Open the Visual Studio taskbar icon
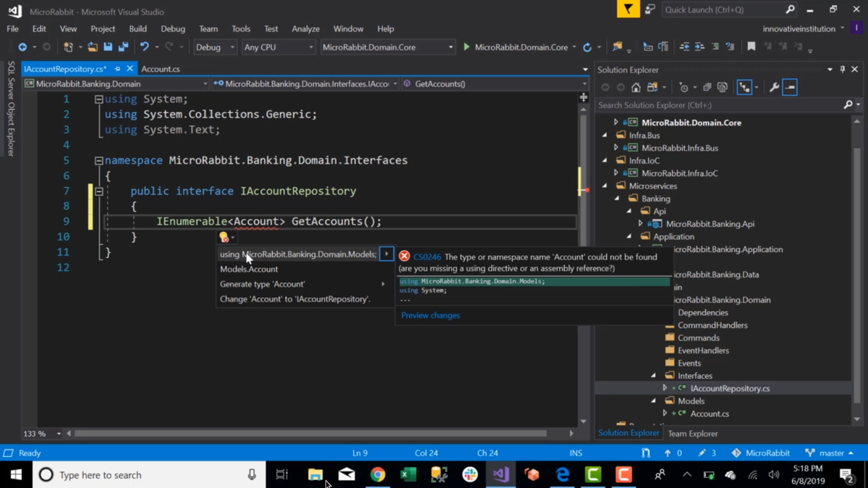The width and height of the screenshot is (868, 488). [501, 475]
